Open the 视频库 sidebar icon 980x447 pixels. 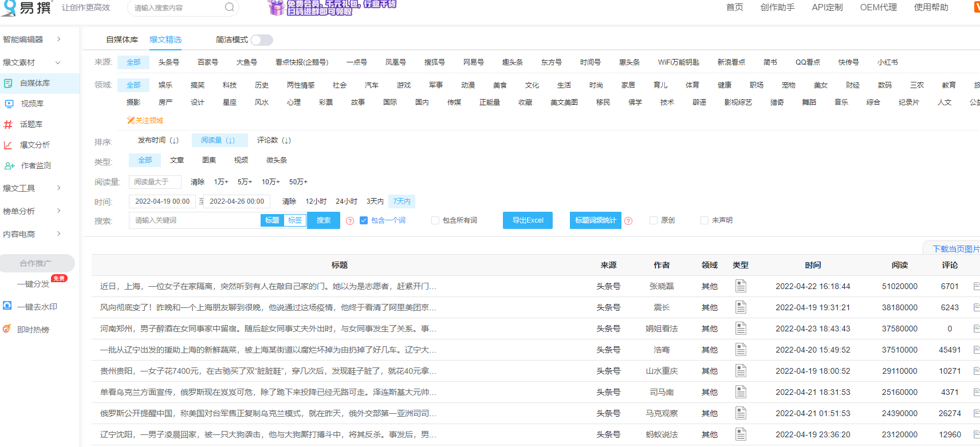tap(9, 104)
